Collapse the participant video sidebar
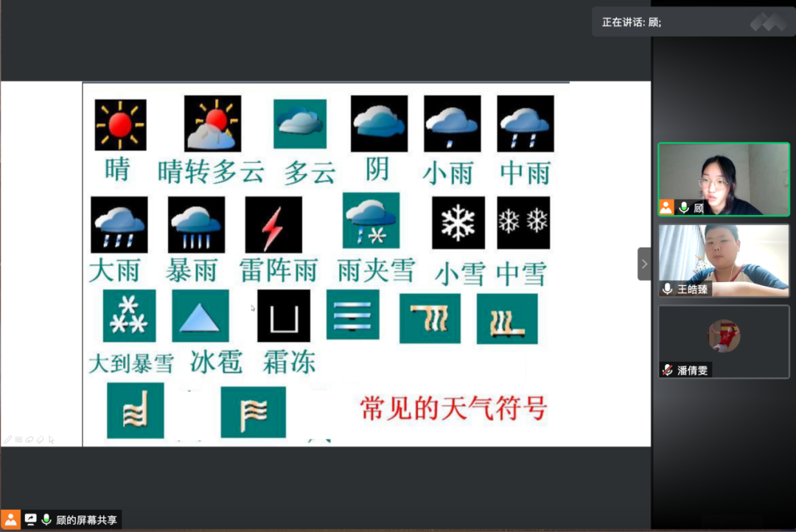This screenshot has width=796, height=532. pyautogui.click(x=644, y=264)
